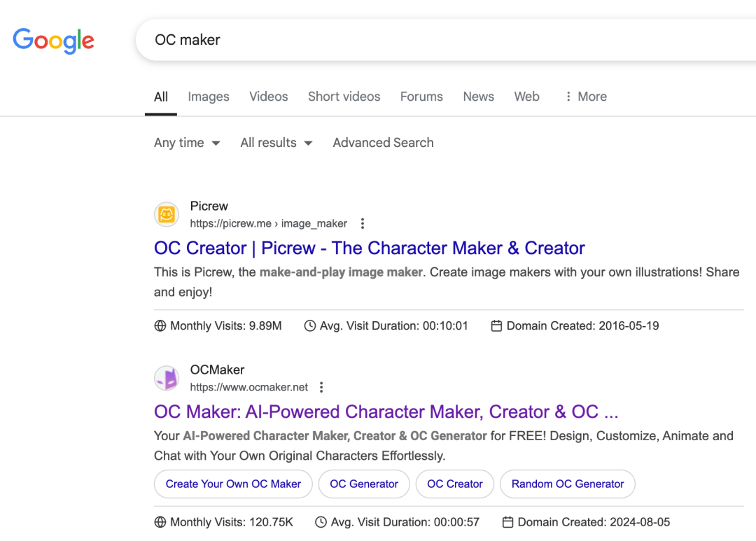Expand the Any time filter dropdown

187,143
